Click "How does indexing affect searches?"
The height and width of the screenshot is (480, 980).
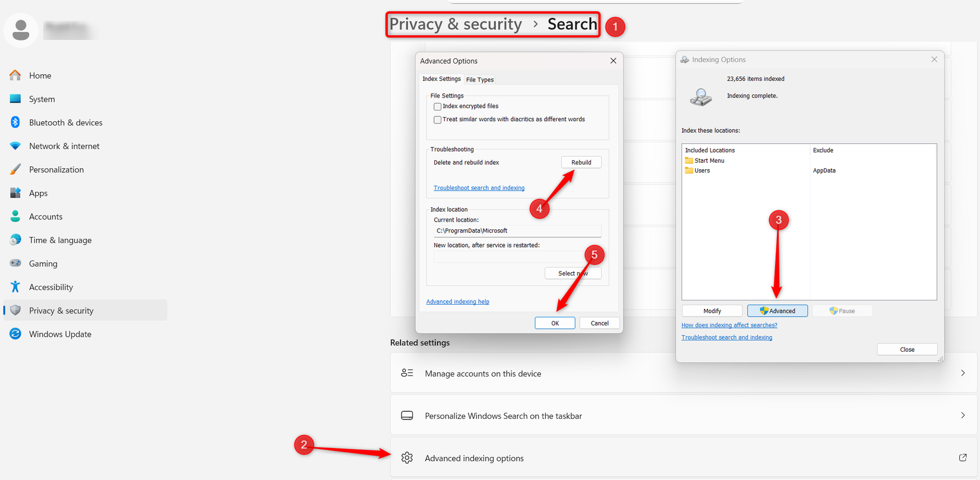click(729, 325)
